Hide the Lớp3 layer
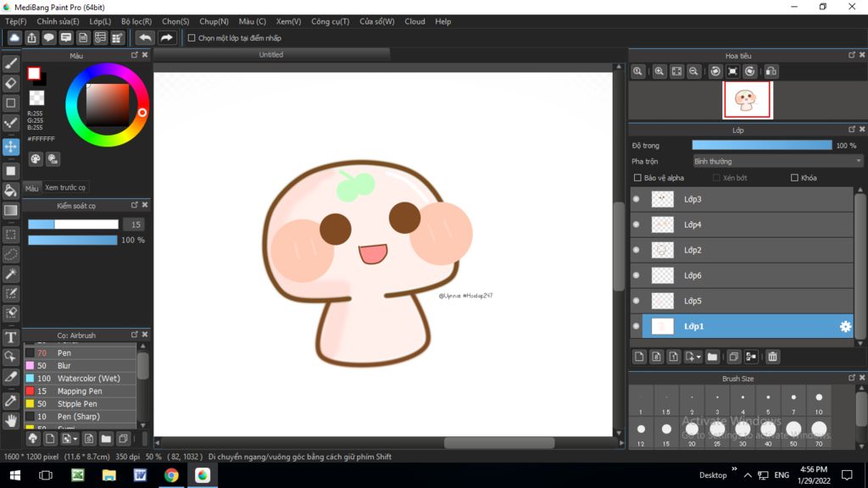Viewport: 868px width, 488px height. point(636,199)
